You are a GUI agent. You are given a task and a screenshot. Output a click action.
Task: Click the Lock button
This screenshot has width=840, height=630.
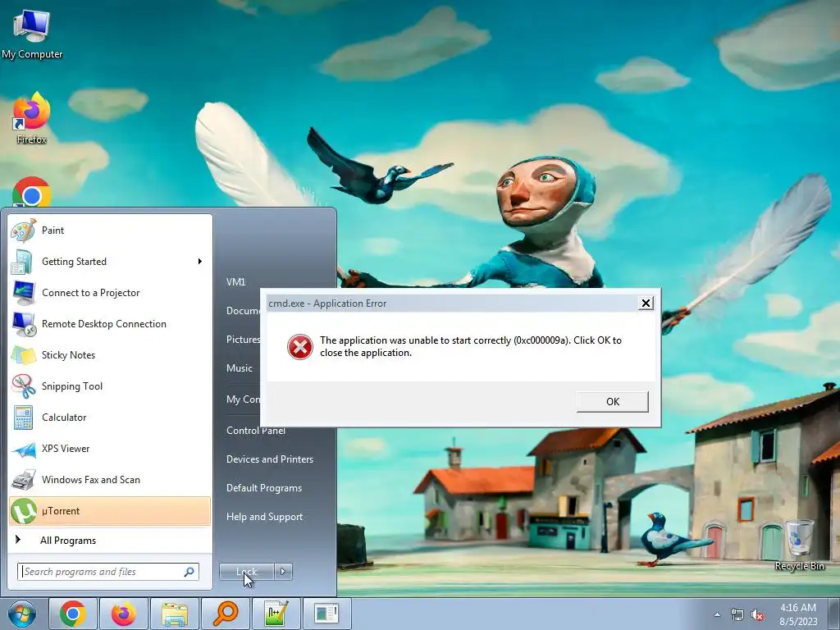246,572
